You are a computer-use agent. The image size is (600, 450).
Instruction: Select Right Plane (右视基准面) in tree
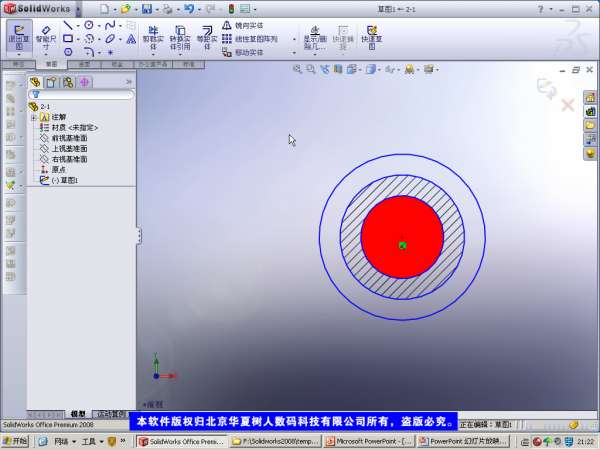[64, 159]
